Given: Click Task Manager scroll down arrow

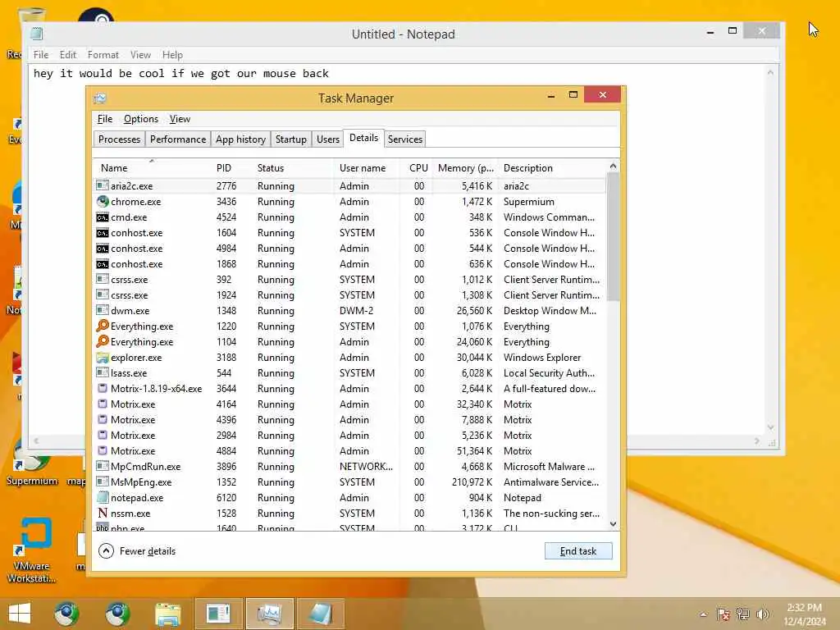Looking at the screenshot, I should point(613,524).
